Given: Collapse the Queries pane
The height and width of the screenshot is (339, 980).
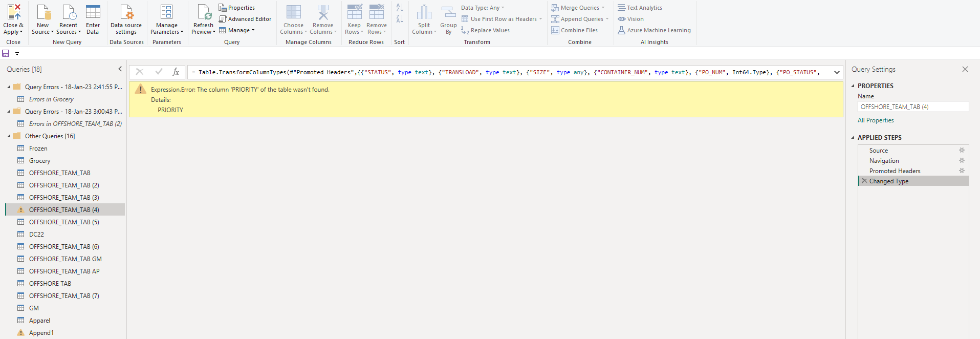Looking at the screenshot, I should pos(120,69).
